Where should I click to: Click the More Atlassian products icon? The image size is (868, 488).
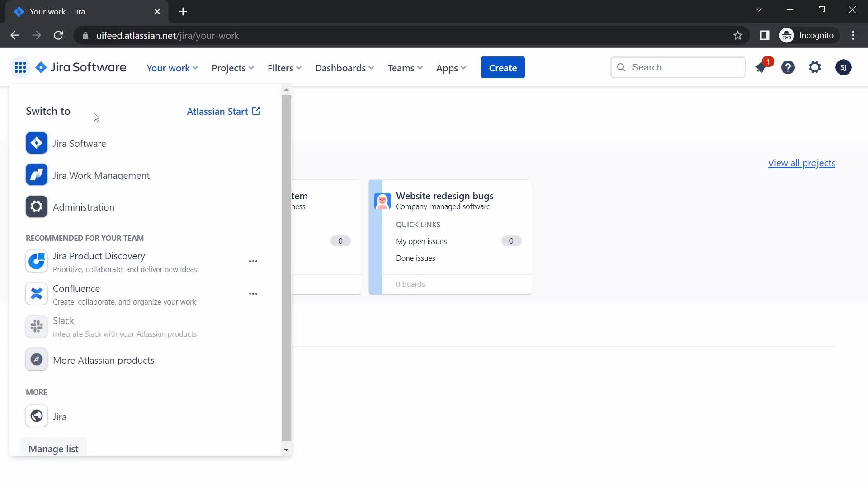click(37, 360)
